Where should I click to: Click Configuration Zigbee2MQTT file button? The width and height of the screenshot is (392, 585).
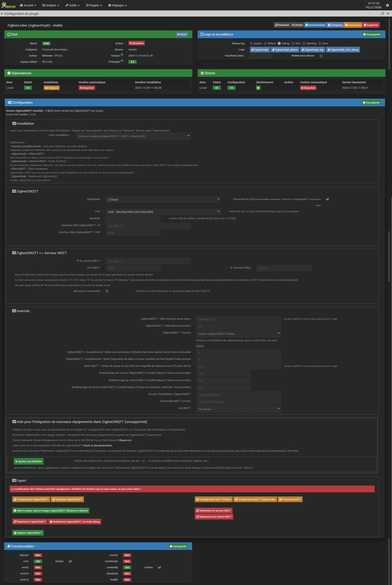[x=31, y=499]
